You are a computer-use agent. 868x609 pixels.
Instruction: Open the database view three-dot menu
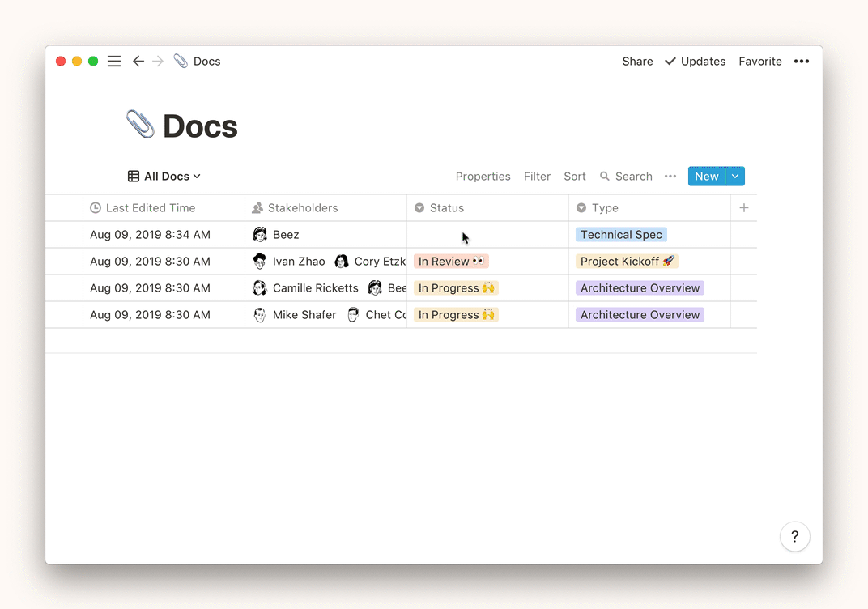coord(670,177)
